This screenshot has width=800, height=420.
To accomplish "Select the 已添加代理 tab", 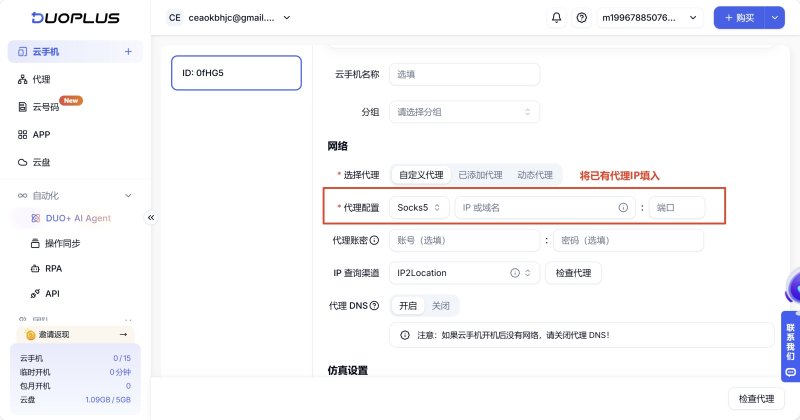I will 480,175.
